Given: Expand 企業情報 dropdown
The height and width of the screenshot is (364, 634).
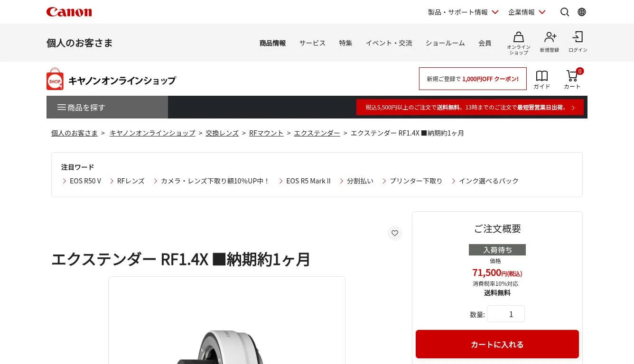Looking at the screenshot, I should [527, 12].
